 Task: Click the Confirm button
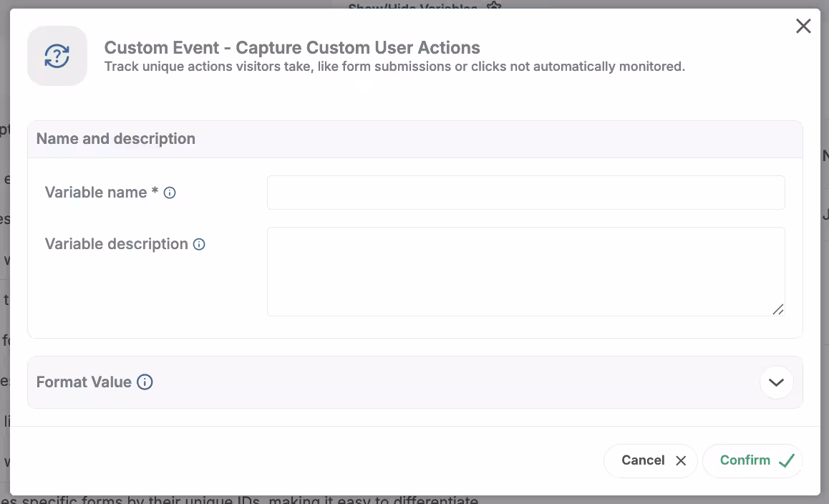[x=752, y=460]
